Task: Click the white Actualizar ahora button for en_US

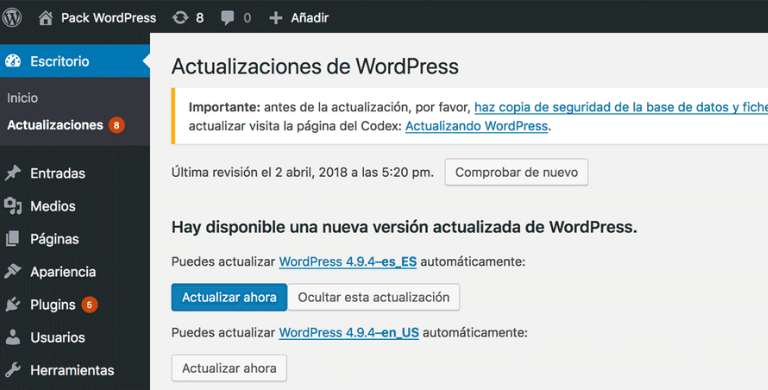Action: pos(229,368)
